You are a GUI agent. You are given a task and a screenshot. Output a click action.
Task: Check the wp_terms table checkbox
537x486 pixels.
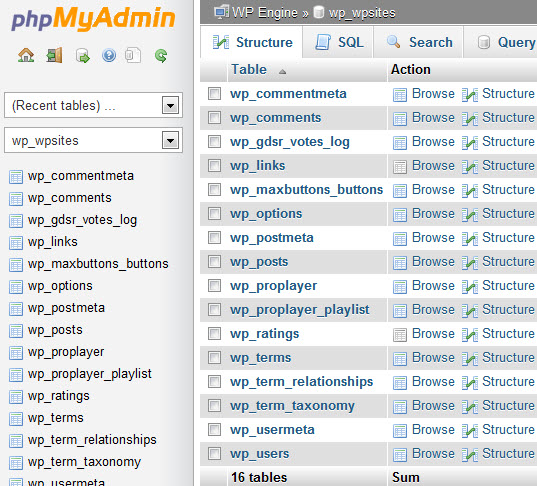click(x=214, y=358)
